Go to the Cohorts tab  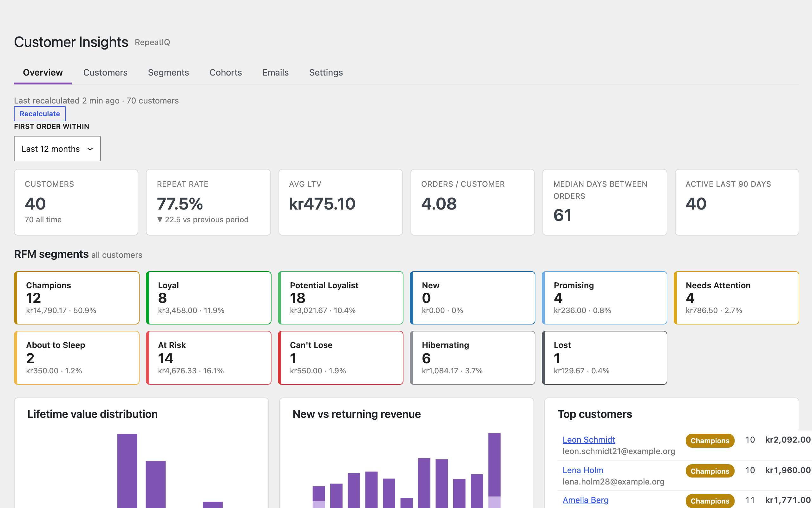[x=226, y=72]
